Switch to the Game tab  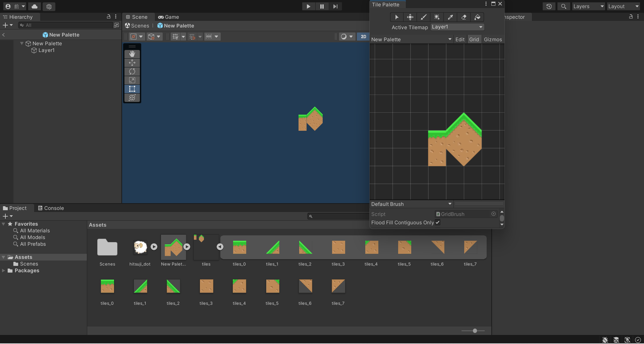(169, 17)
